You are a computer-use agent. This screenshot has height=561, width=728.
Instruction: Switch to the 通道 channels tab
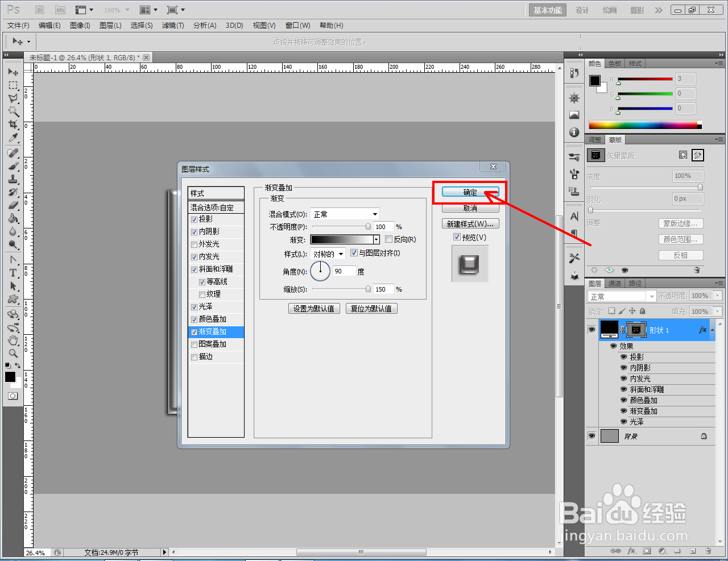point(615,283)
